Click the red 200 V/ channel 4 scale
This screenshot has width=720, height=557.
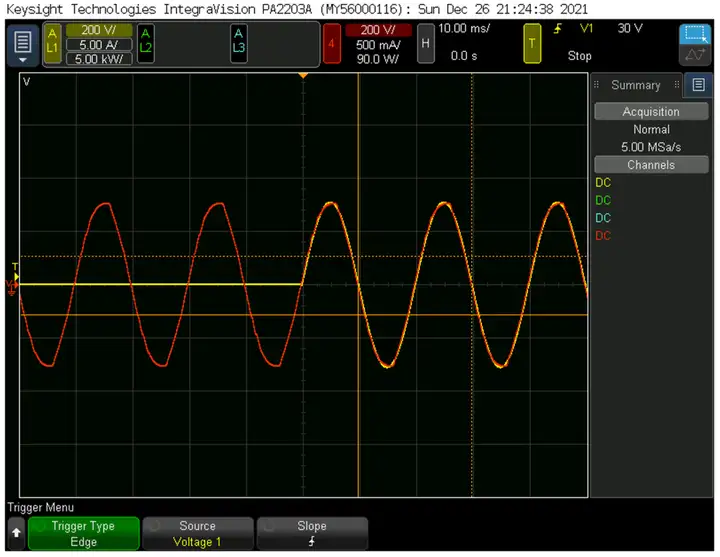click(x=377, y=30)
